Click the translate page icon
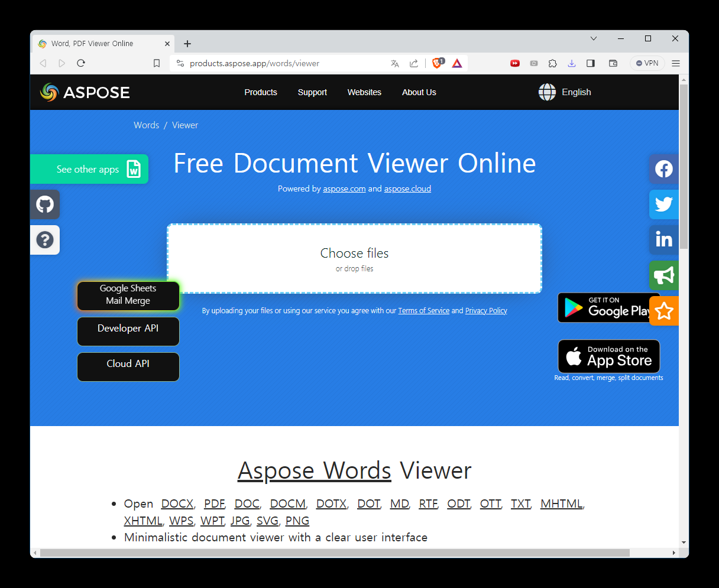 pos(395,63)
